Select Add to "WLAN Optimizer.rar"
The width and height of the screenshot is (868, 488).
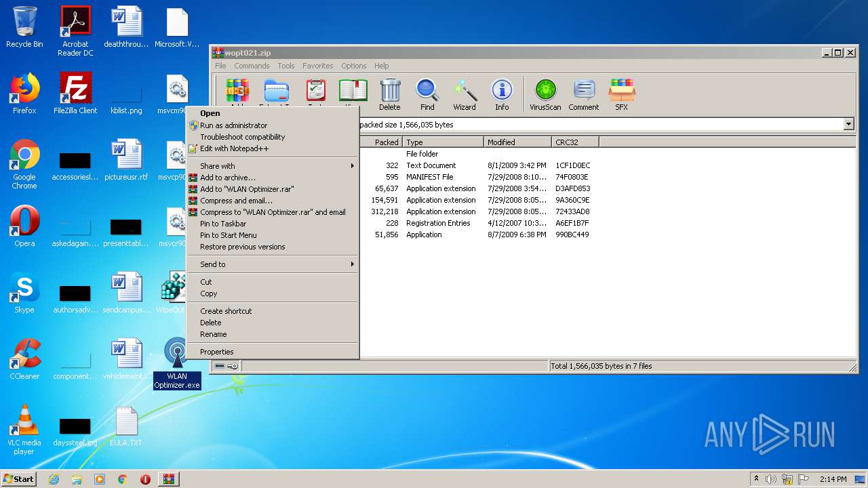(272, 189)
